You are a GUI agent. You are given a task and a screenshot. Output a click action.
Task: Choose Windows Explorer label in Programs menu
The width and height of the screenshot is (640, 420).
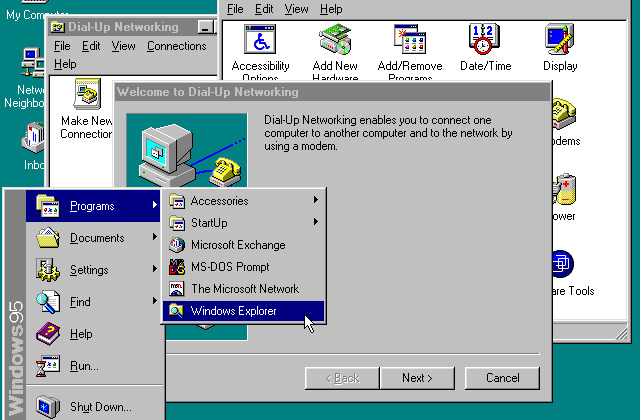(233, 311)
